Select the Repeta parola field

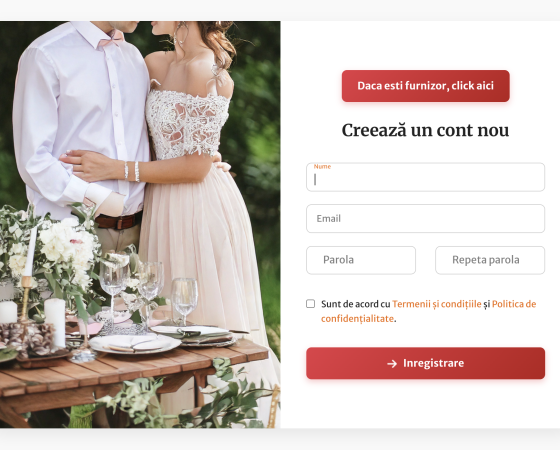490,260
